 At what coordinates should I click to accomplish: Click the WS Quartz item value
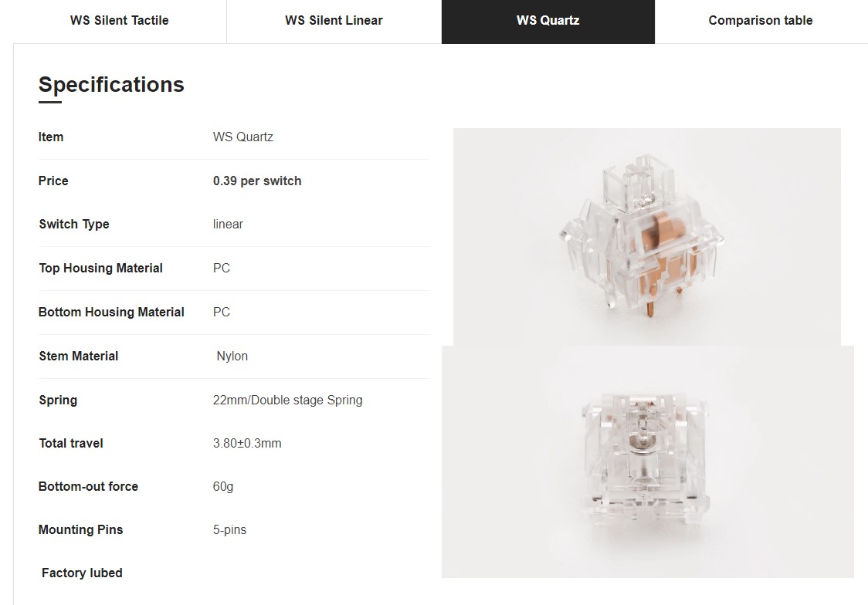[243, 137]
